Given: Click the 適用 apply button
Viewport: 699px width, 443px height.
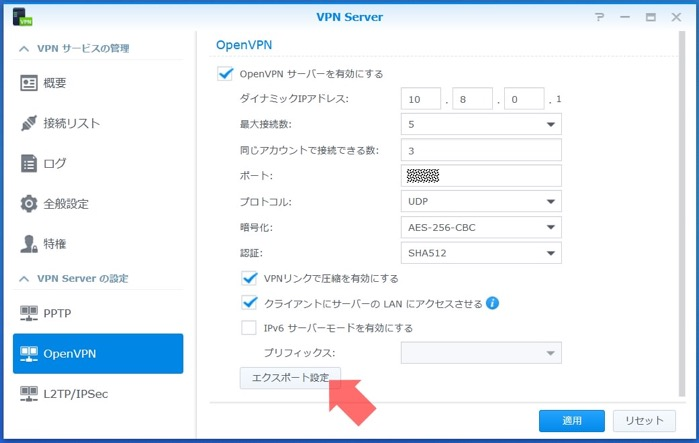Looking at the screenshot, I should point(572,421).
